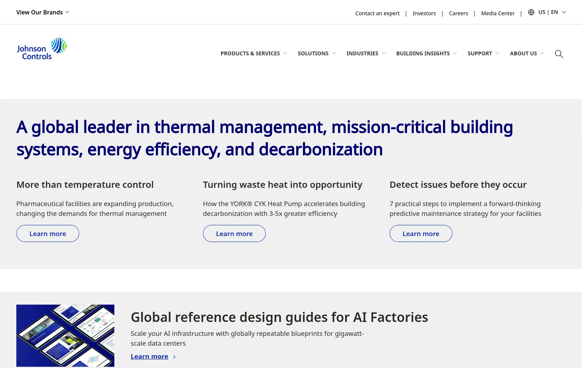Open the site search magnifier icon
The width and height of the screenshot is (588, 368).
click(559, 54)
